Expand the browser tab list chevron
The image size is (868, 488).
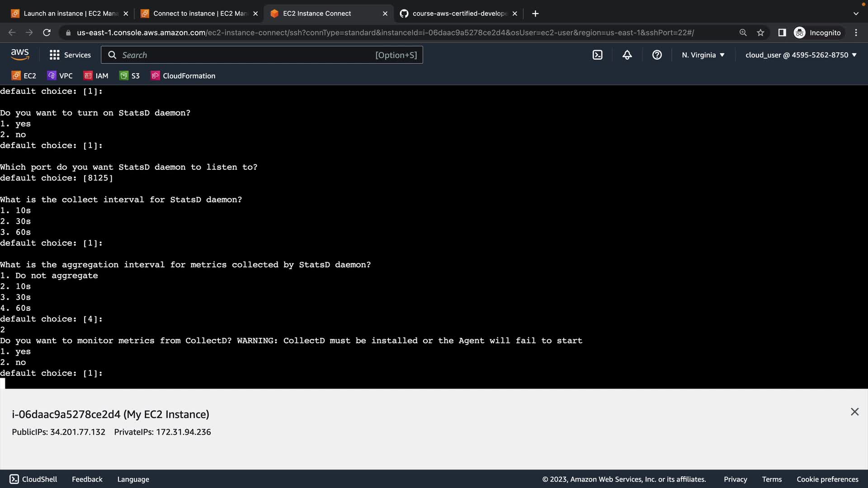(x=855, y=14)
